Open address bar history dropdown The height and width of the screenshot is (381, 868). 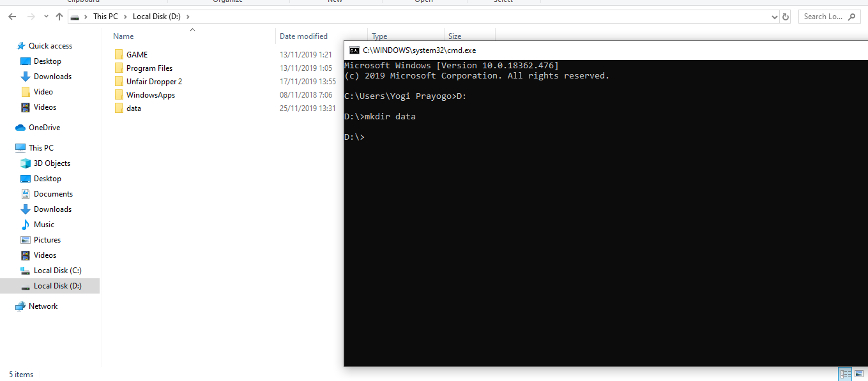click(x=774, y=17)
